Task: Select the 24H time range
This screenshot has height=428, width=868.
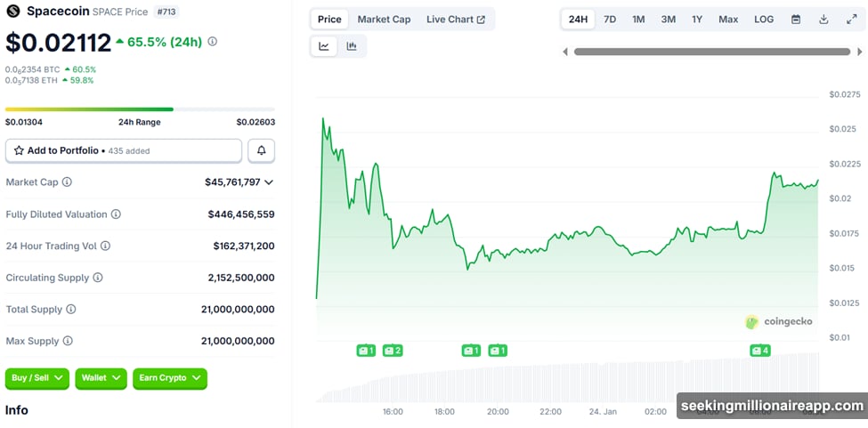Action: [x=578, y=20]
